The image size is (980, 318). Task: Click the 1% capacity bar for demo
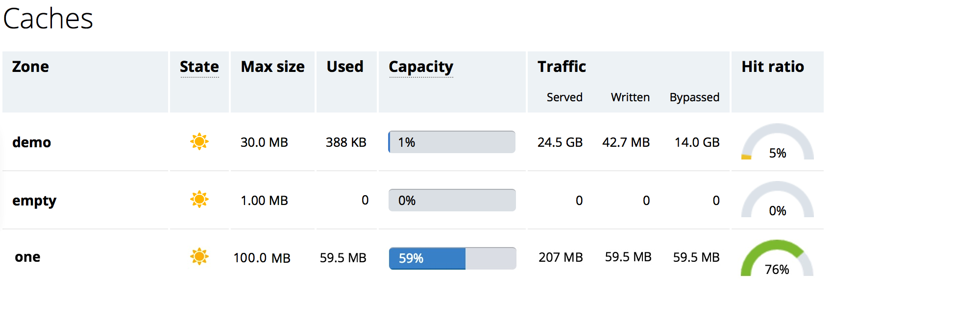[x=452, y=142]
